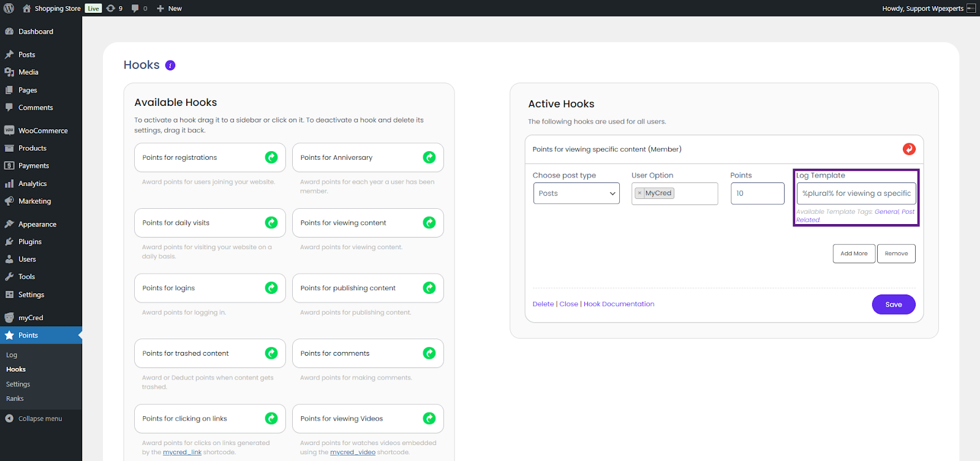The height and width of the screenshot is (461, 980).
Task: Click the Points number input field
Action: pyautogui.click(x=757, y=193)
